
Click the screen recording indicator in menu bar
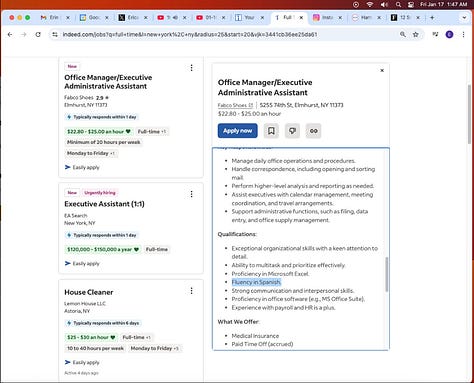356,4
